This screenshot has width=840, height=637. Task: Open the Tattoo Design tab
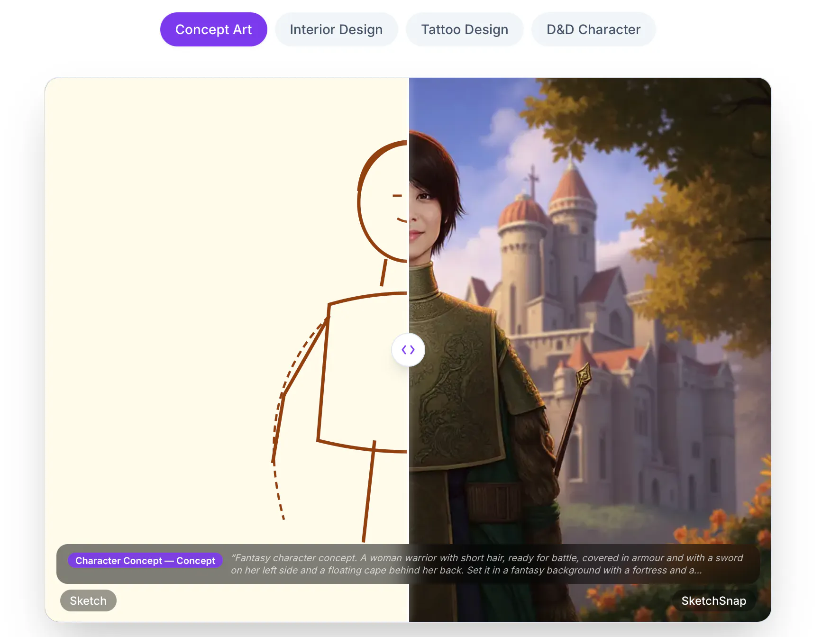tap(465, 29)
